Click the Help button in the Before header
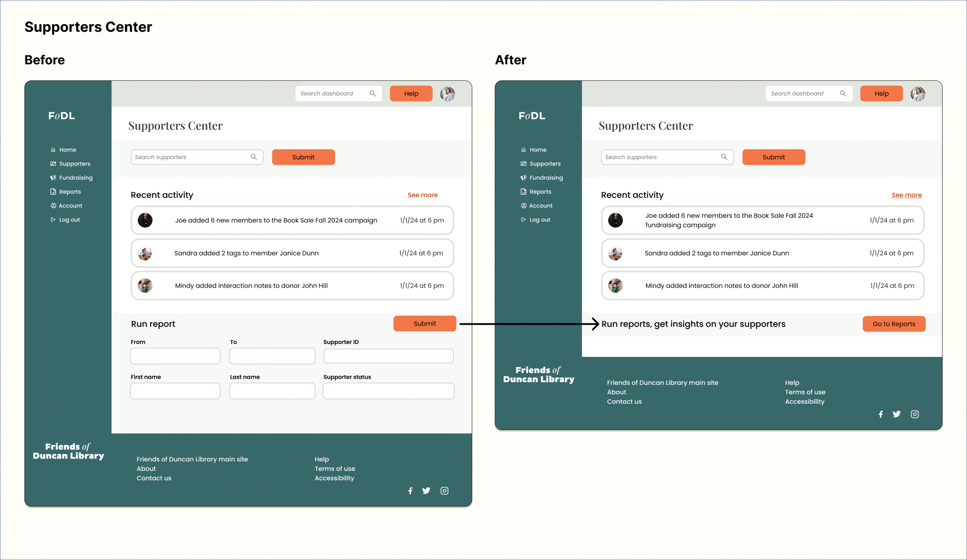967x560 pixels. click(411, 94)
